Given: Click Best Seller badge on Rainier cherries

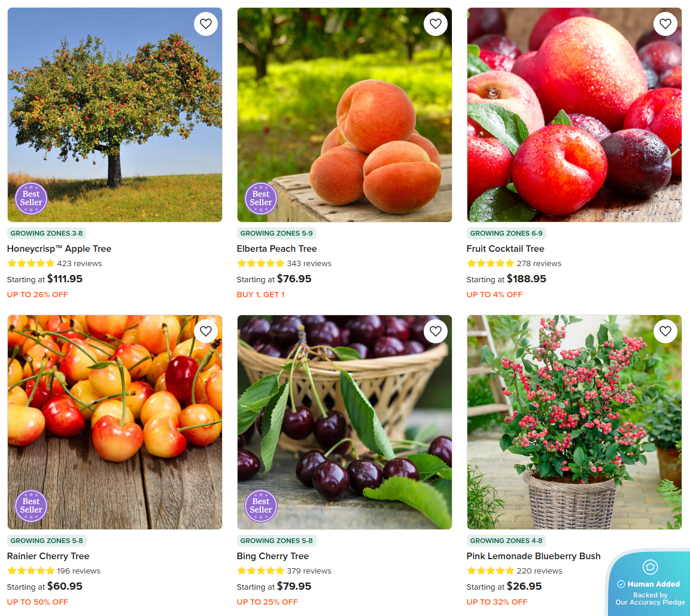Looking at the screenshot, I should click(31, 505).
